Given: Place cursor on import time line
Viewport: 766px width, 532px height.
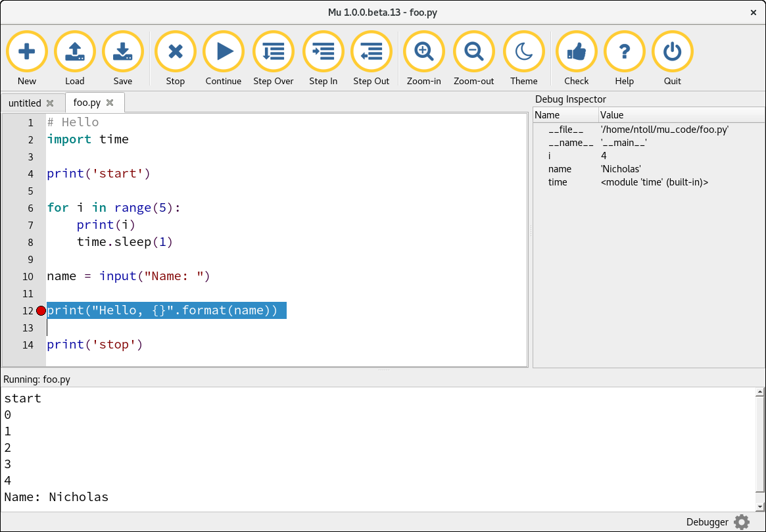Looking at the screenshot, I should point(88,139).
